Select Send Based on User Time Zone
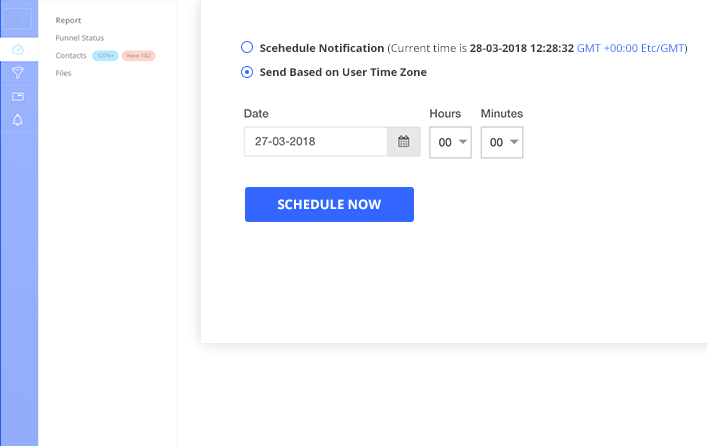This screenshot has height=446, width=707. tap(247, 72)
